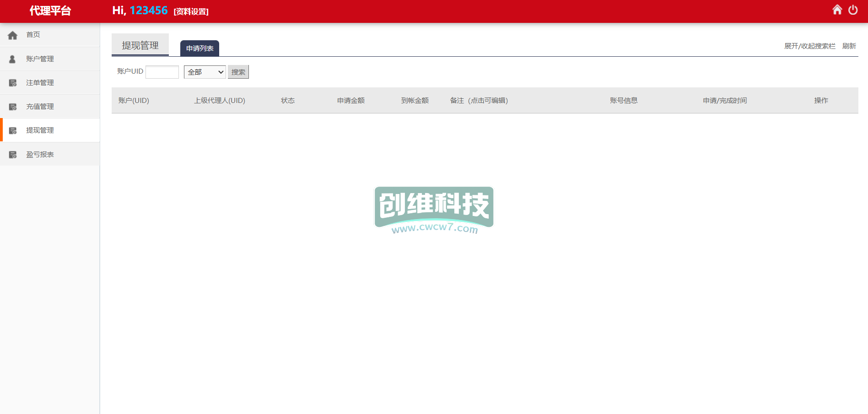Open 首页 in the sidebar
868x414 pixels.
click(50, 35)
